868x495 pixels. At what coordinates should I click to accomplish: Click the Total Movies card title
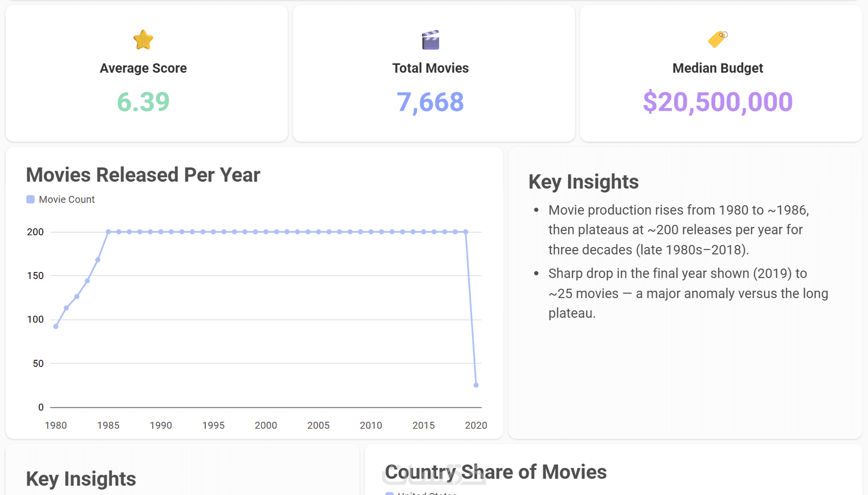(430, 68)
